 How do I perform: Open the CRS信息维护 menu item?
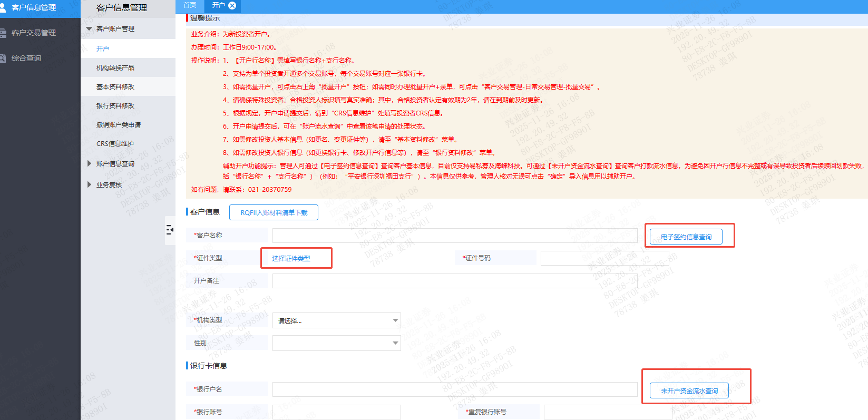[128, 143]
